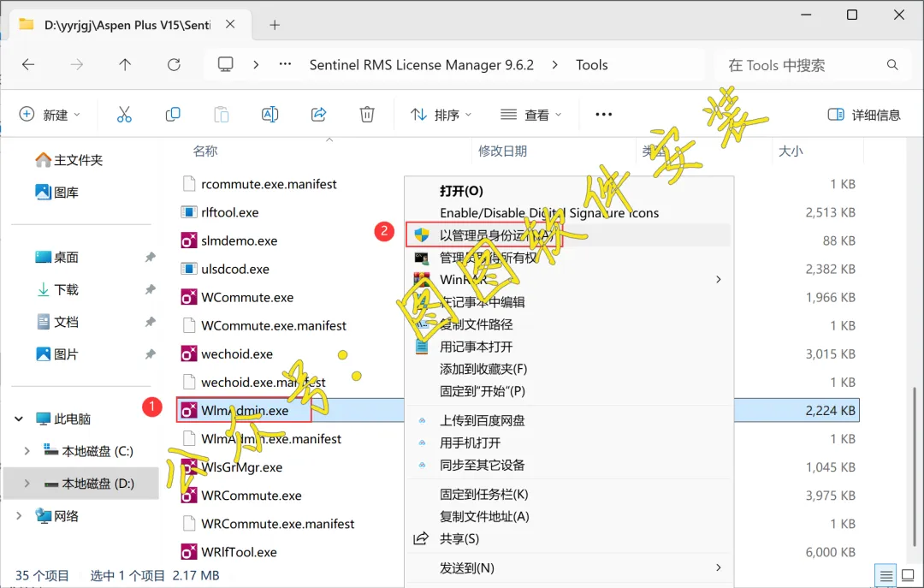This screenshot has width=924, height=588.
Task: Click Sentinel RMS License Manager 9.6.2 breadcrumb
Action: pos(422,65)
